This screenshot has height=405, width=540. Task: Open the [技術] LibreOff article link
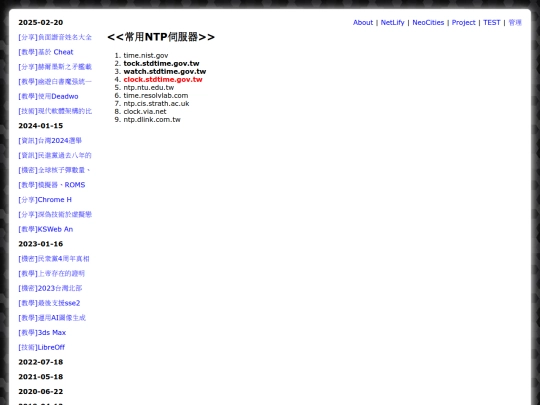(42, 347)
